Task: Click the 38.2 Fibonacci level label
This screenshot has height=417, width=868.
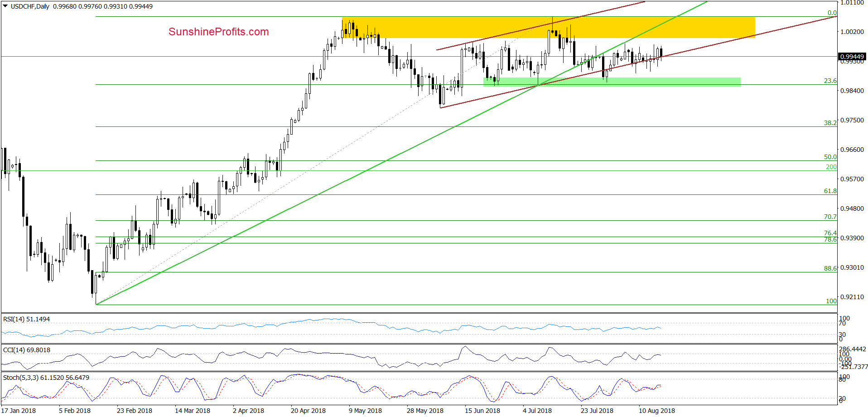Action: (x=830, y=123)
